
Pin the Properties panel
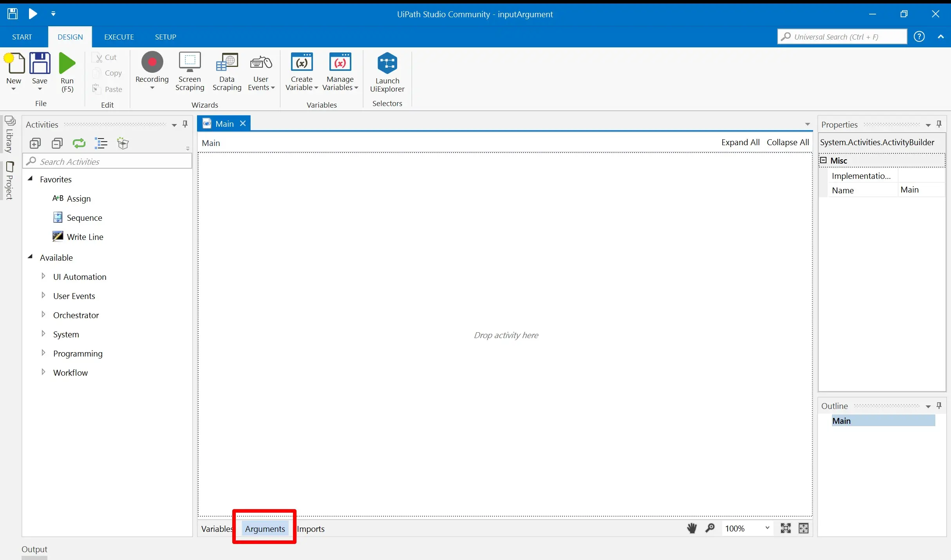939,124
